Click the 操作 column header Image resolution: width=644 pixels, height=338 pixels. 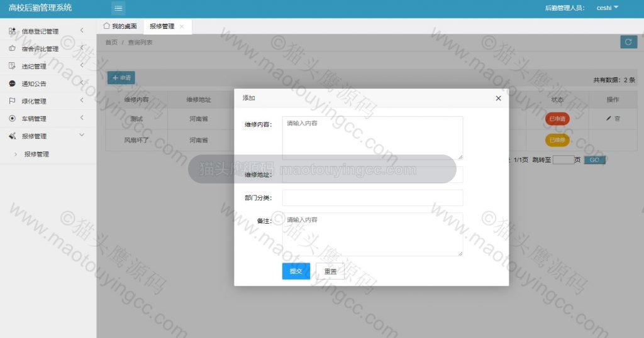coord(613,99)
